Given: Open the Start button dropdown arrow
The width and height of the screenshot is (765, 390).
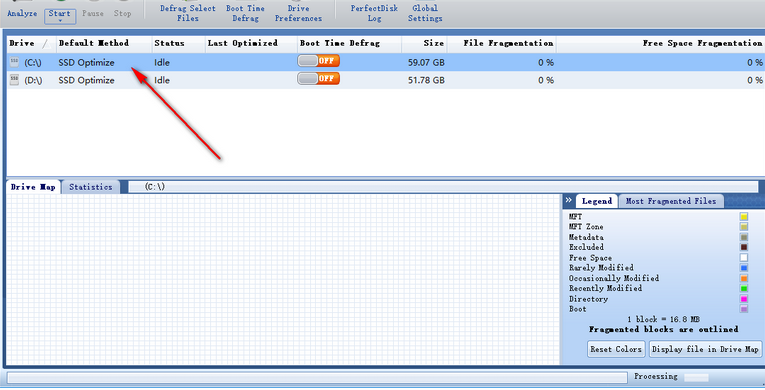Looking at the screenshot, I should 60,21.
